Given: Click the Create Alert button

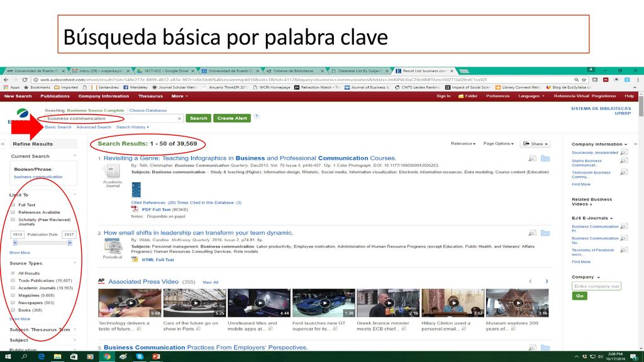Looking at the screenshot, I should click(x=231, y=118).
